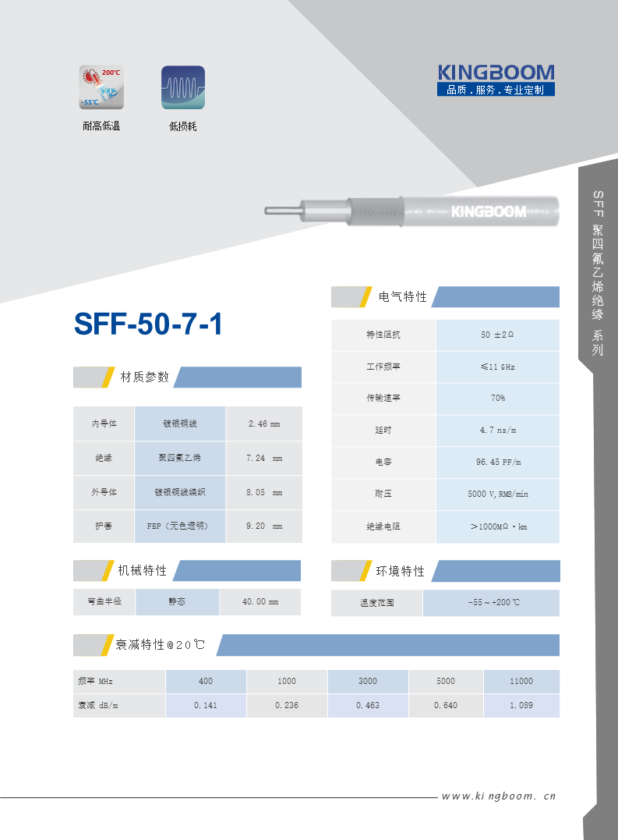
Task: Click the 镀银铜线编织 cell
Action: tap(180, 492)
